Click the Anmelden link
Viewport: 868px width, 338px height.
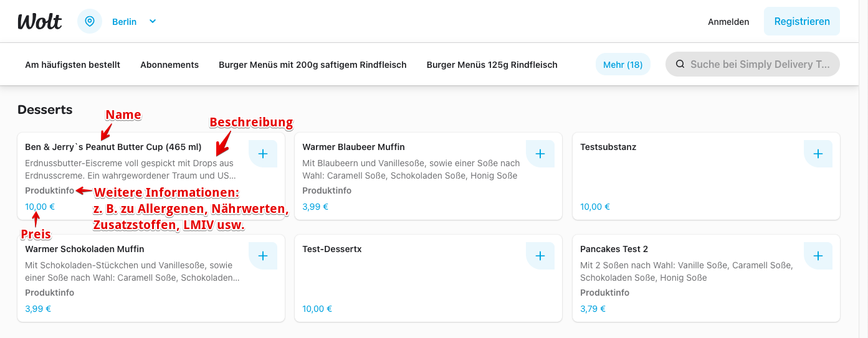pos(728,22)
